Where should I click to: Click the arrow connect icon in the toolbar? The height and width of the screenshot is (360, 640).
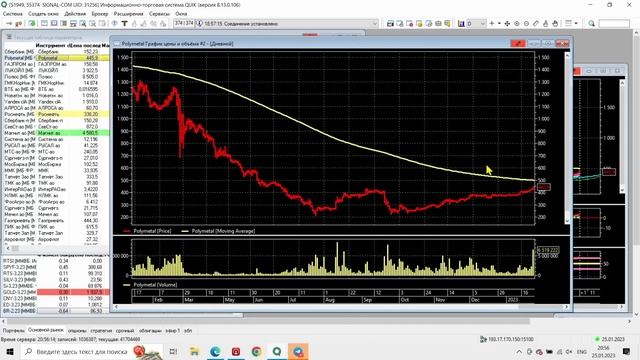(x=9, y=24)
